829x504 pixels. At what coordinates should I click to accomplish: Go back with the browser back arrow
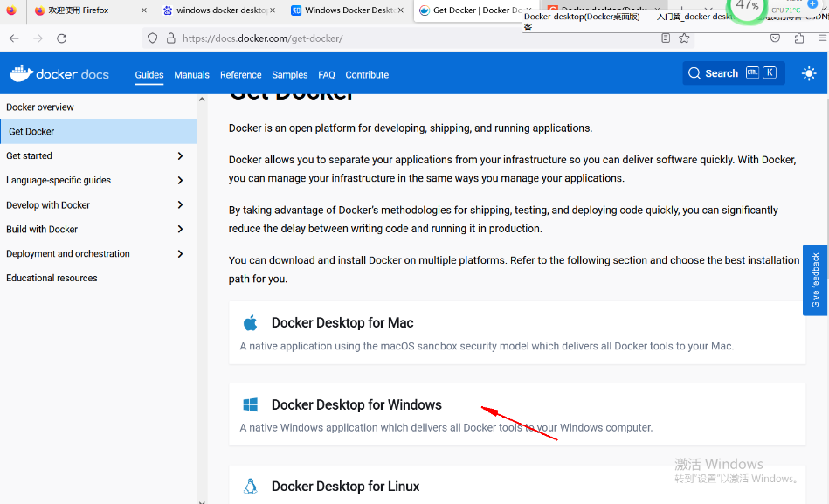(x=14, y=38)
